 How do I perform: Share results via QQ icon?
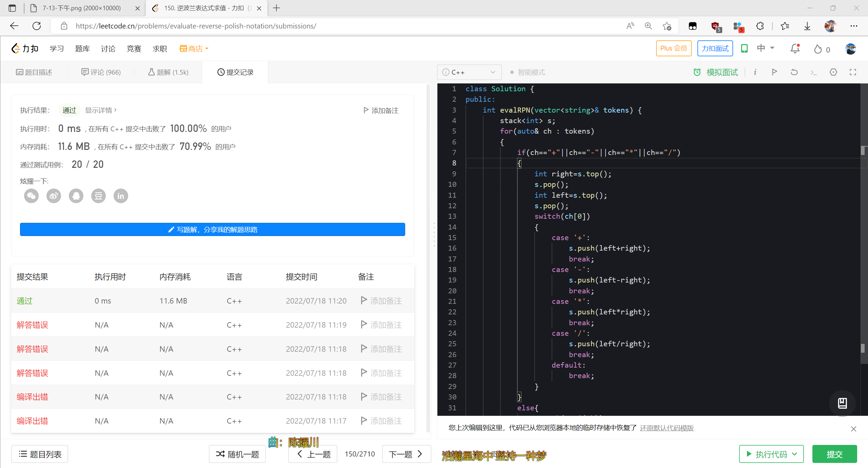(76, 196)
